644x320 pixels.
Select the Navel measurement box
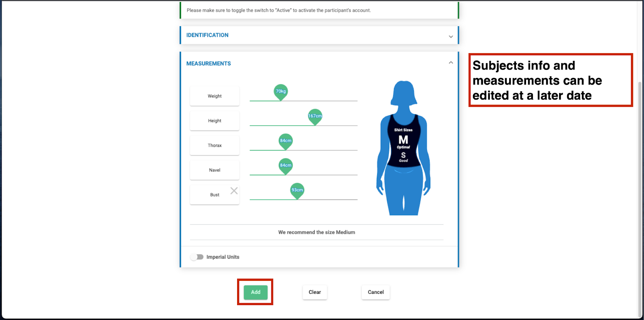tap(215, 170)
